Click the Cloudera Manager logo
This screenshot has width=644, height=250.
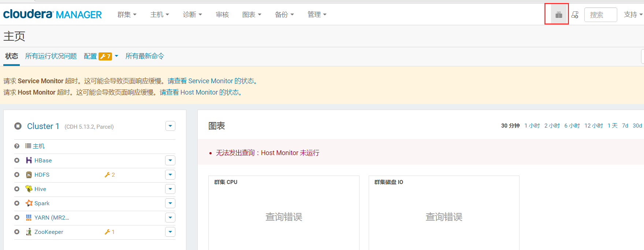tap(52, 14)
